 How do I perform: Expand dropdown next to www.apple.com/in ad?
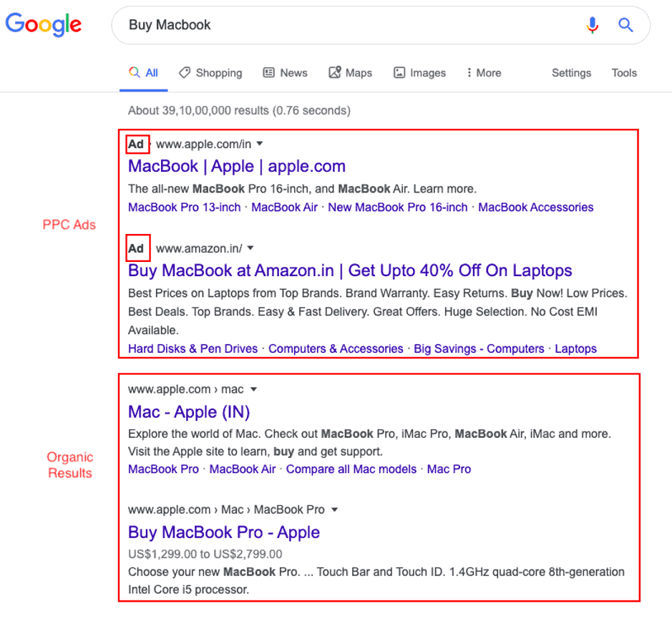[x=260, y=144]
